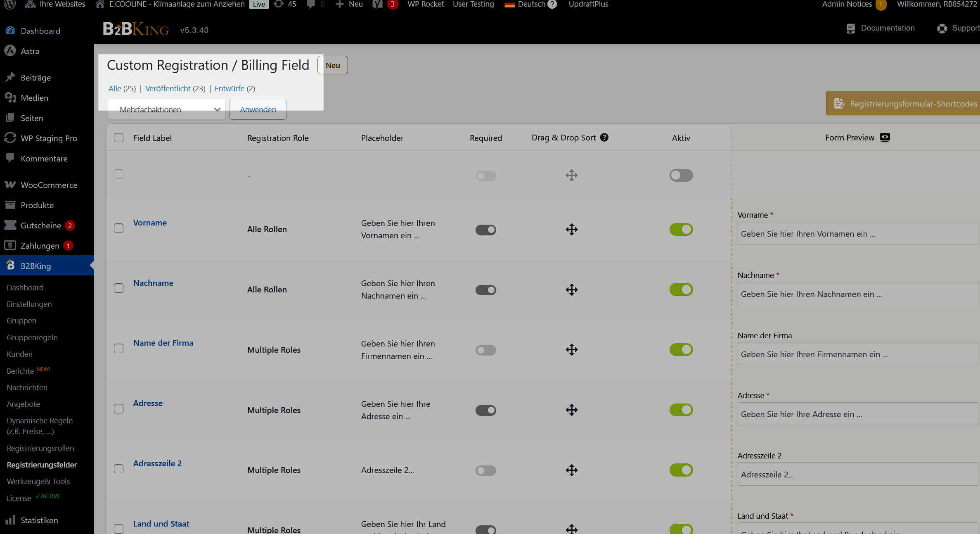Click the Produkte icon in the sidebar
980x534 pixels.
(10, 205)
